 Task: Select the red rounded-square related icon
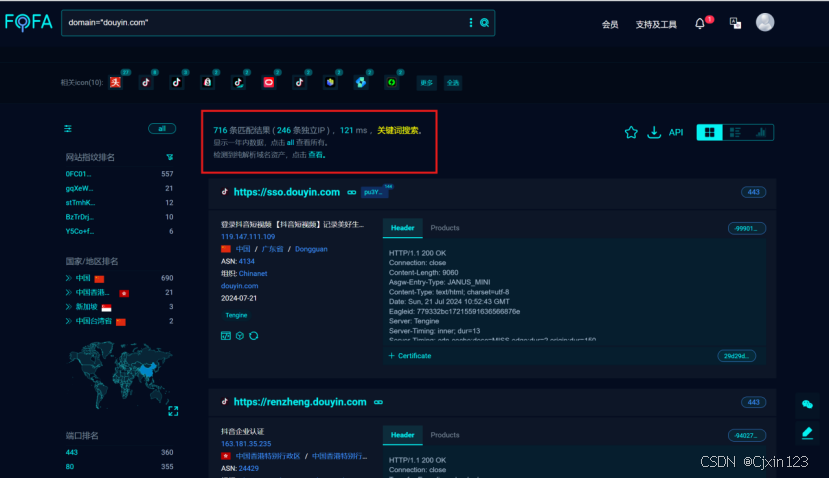pyautogui.click(x=269, y=82)
